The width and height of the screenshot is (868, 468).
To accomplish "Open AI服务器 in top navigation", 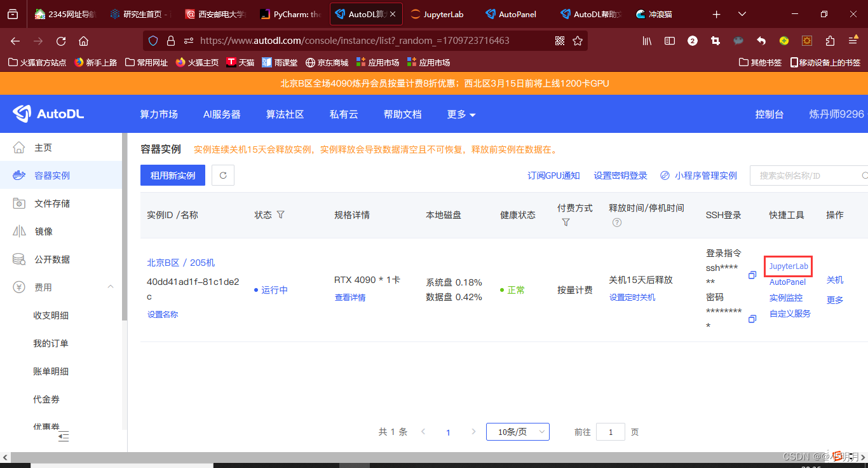I will 222,114.
